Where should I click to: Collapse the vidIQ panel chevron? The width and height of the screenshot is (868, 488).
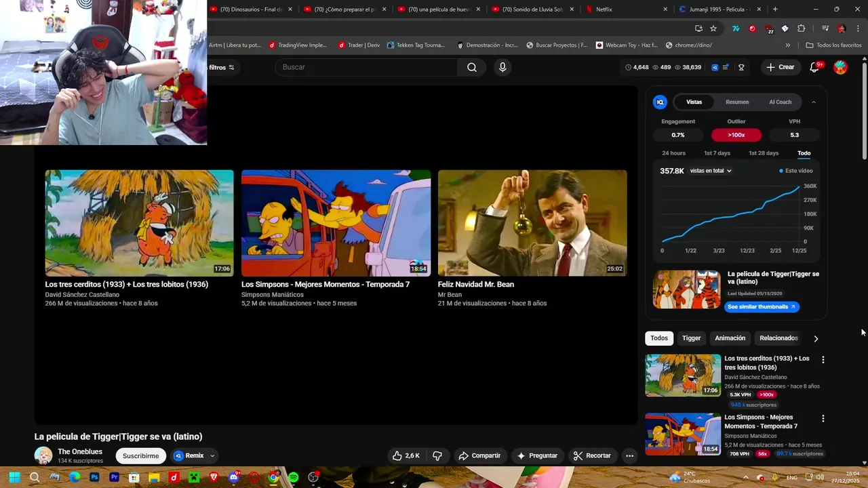[x=814, y=102]
